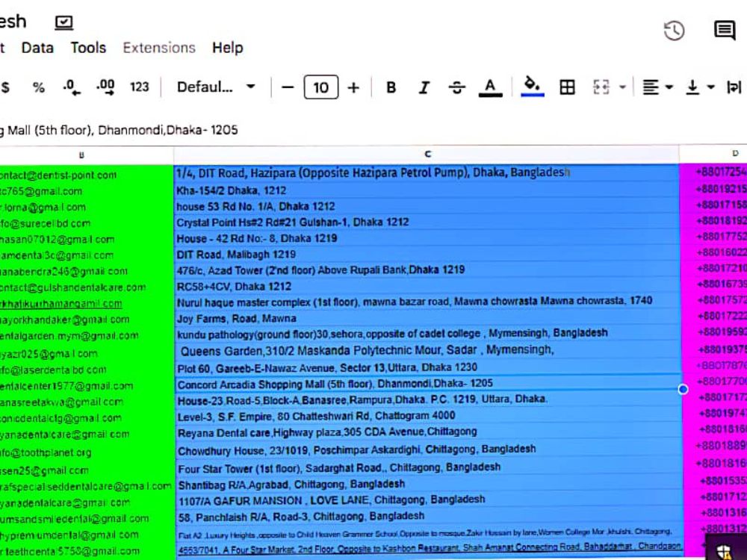This screenshot has height=560, width=747.
Task: Select email cell 'info@laserdentalbd.com'
Action: tap(87, 370)
